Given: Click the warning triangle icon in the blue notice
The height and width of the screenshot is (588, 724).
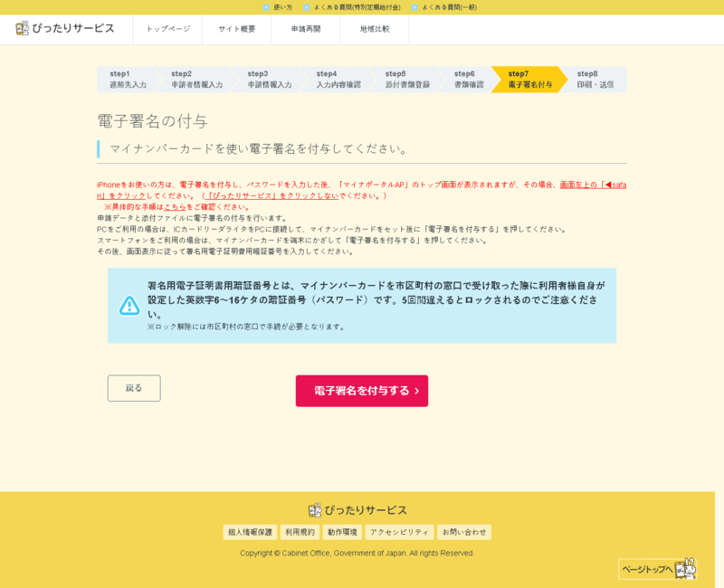Looking at the screenshot, I should tap(129, 306).
